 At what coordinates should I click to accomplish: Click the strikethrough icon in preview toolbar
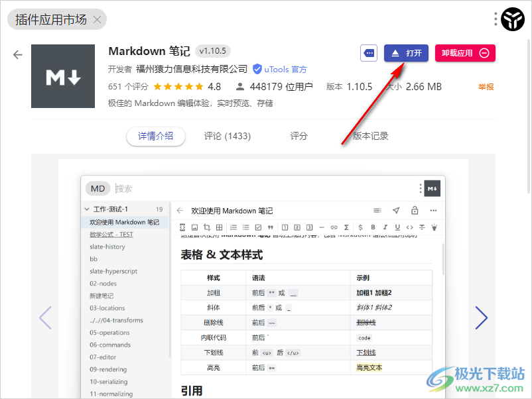[x=422, y=227]
